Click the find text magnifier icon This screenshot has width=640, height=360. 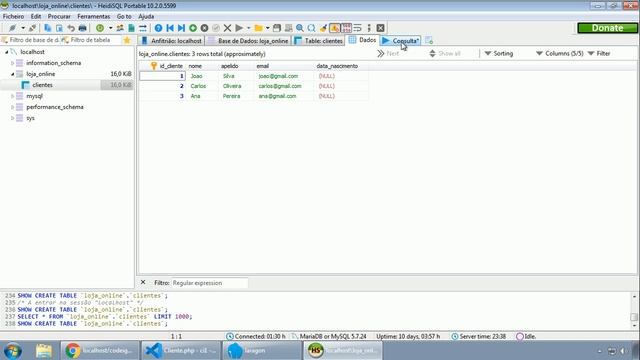click(300, 28)
